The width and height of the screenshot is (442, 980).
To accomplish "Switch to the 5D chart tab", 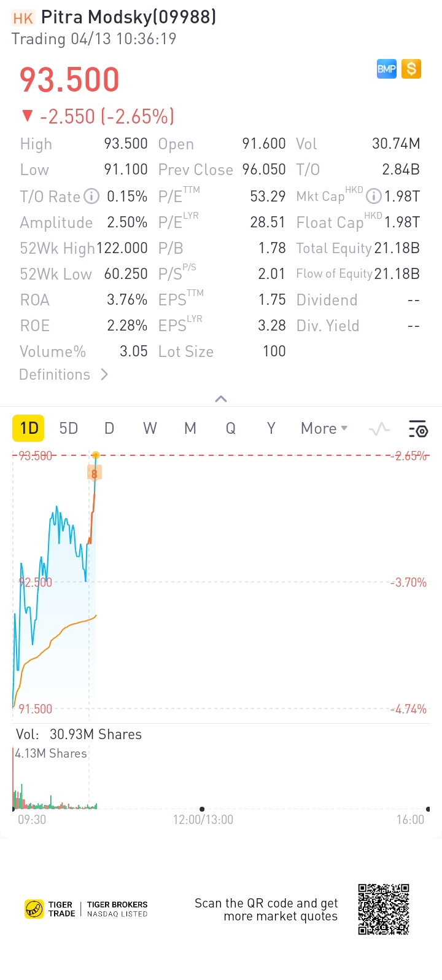I will pyautogui.click(x=69, y=428).
